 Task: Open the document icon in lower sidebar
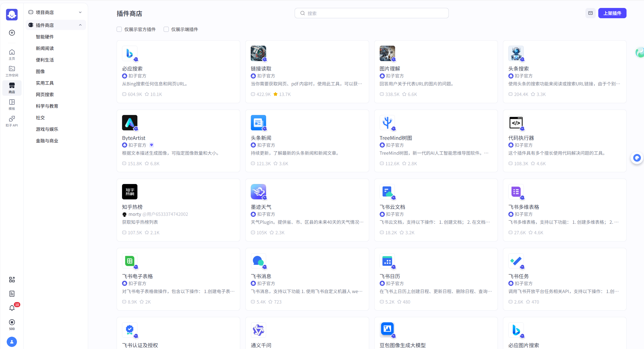12,294
